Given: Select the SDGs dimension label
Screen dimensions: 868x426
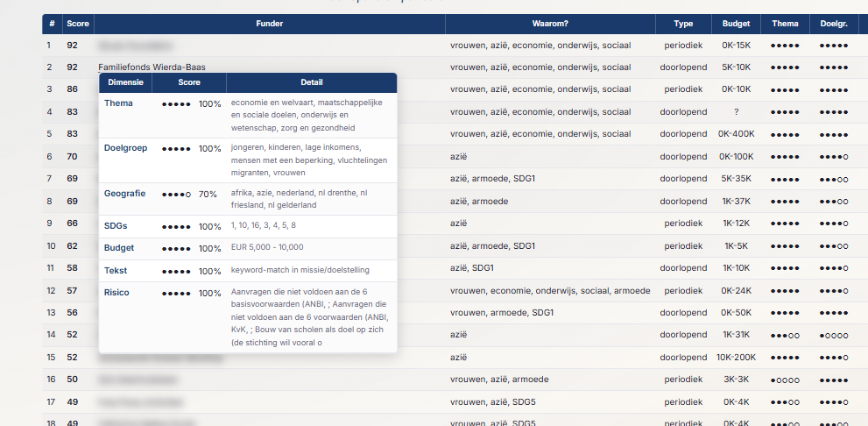Looking at the screenshot, I should point(116,226).
